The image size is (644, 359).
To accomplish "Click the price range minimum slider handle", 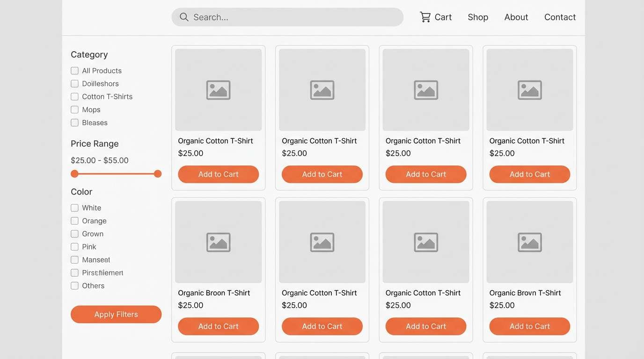I will tap(74, 174).
